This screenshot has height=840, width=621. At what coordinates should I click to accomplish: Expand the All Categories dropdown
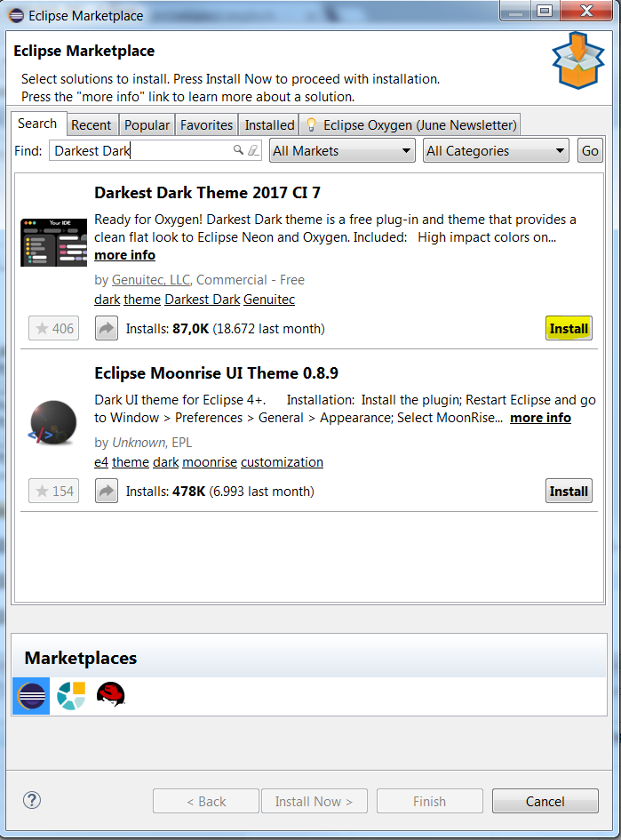click(496, 151)
